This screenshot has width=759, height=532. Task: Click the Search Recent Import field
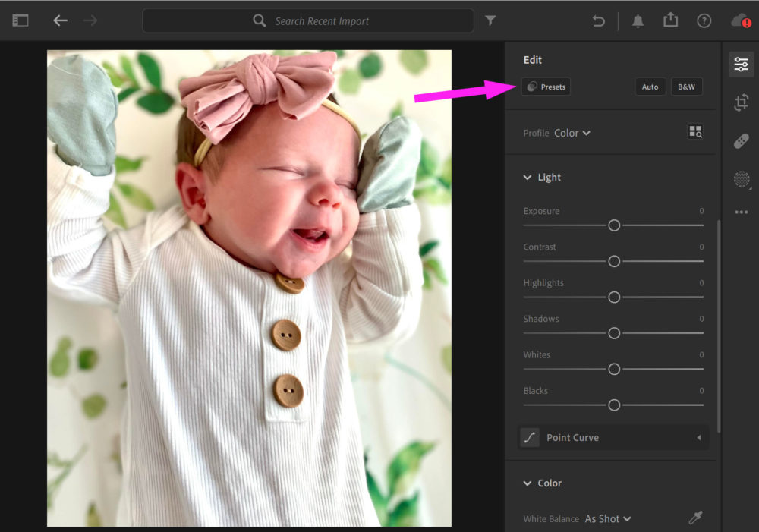(x=308, y=20)
